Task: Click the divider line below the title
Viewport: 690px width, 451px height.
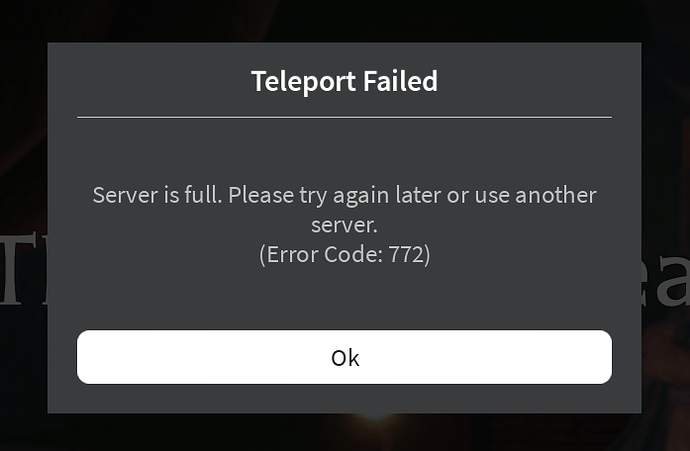Action: (x=345, y=117)
